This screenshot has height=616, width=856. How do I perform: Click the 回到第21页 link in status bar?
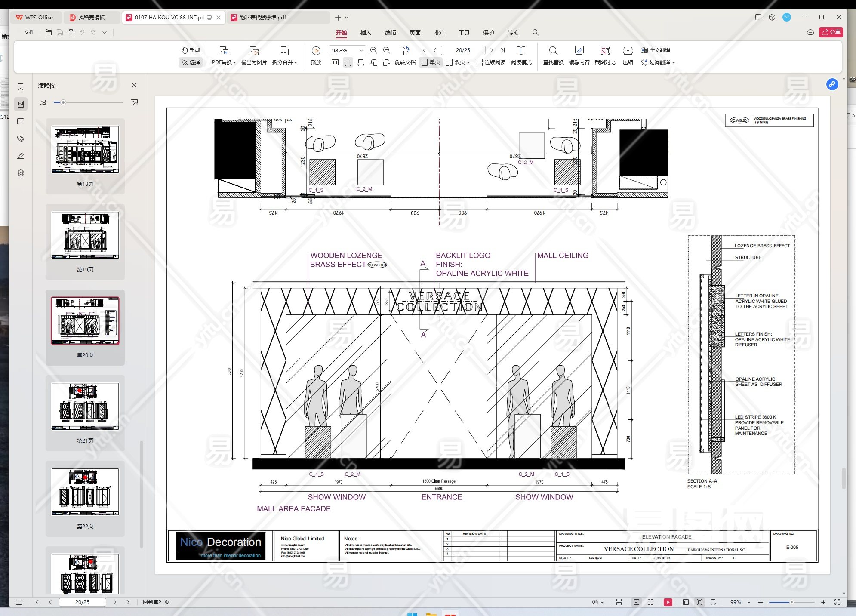tap(156, 602)
